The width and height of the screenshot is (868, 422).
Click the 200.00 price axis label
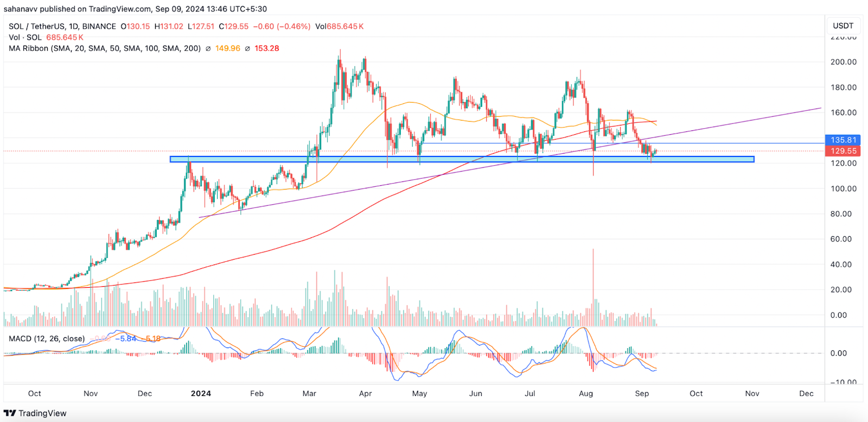point(844,62)
